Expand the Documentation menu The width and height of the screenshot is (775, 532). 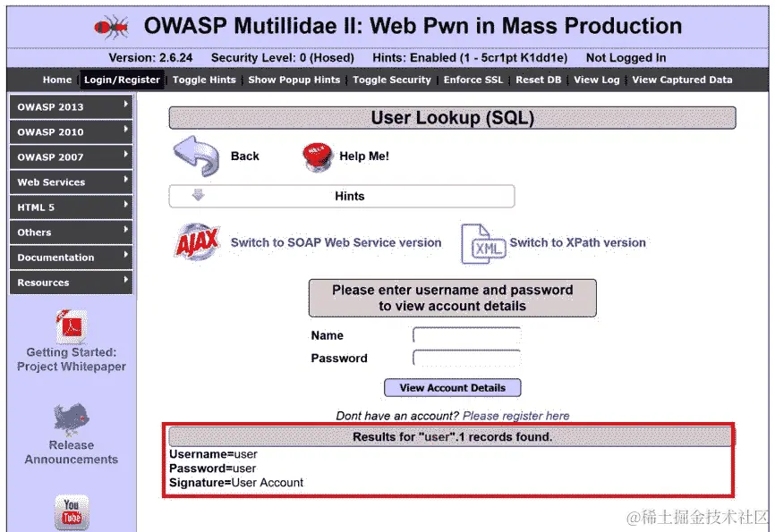(72, 258)
